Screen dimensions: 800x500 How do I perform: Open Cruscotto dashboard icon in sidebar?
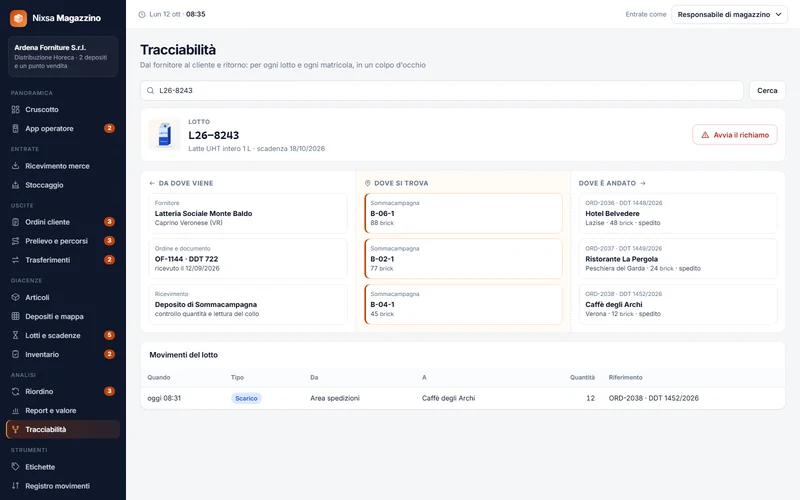pos(15,110)
